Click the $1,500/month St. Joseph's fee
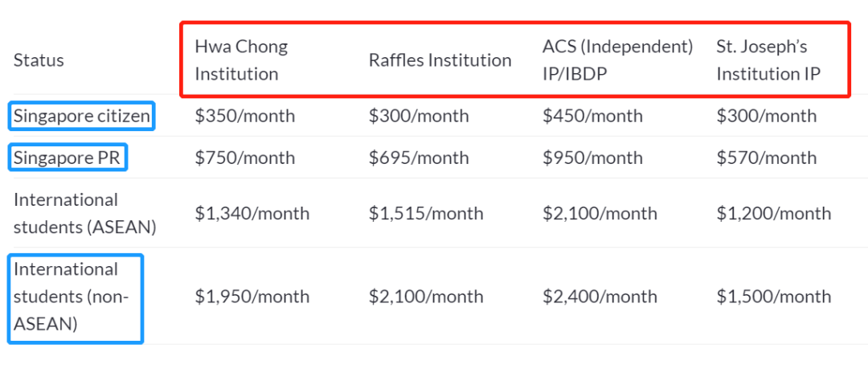Viewport: 868px width, 369px height. (773, 297)
